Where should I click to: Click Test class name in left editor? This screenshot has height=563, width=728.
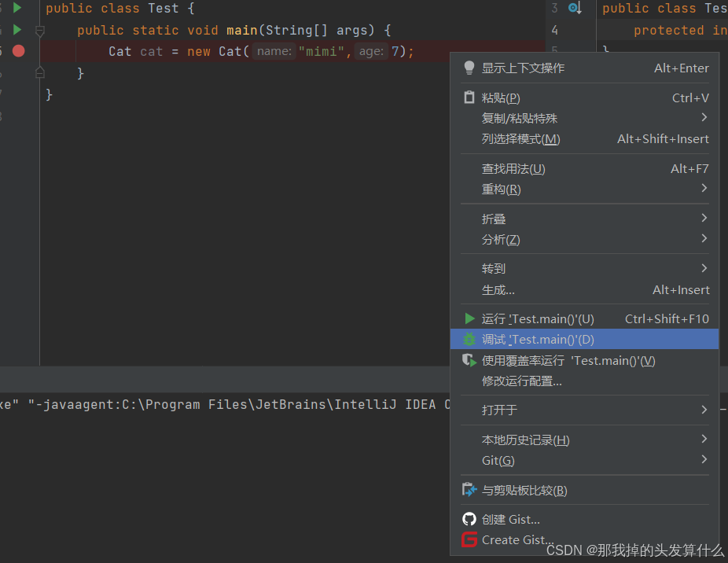[164, 9]
